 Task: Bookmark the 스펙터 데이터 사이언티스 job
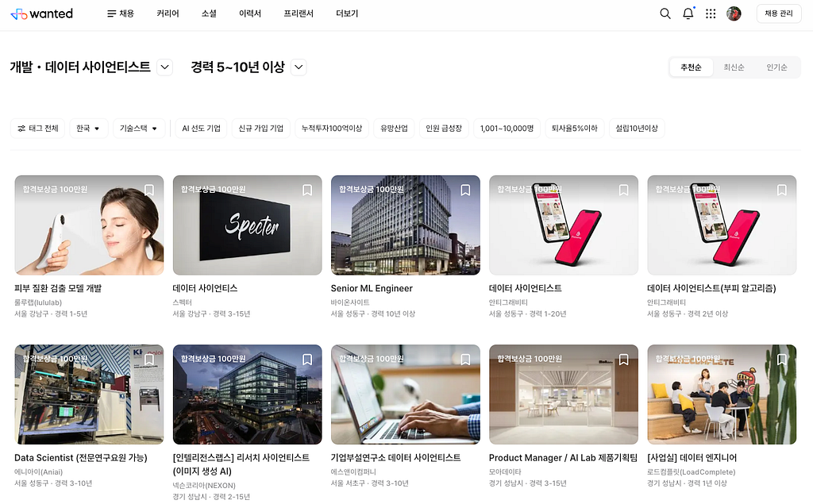point(307,190)
